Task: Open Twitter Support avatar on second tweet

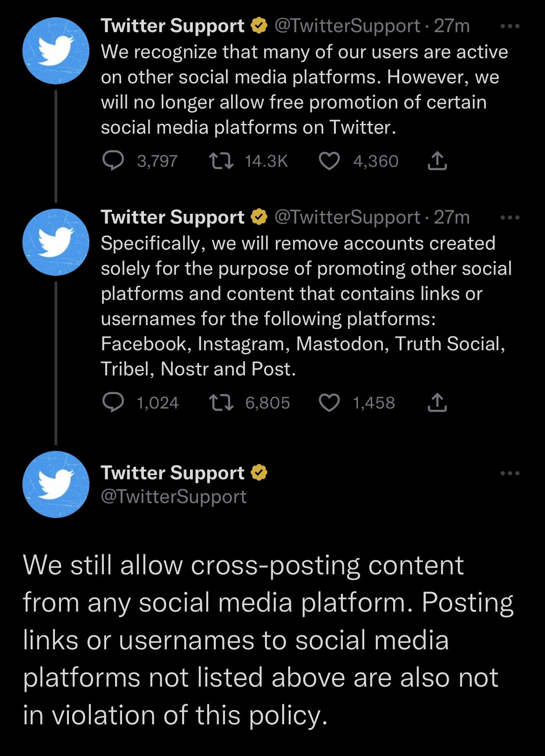Action: click(56, 242)
